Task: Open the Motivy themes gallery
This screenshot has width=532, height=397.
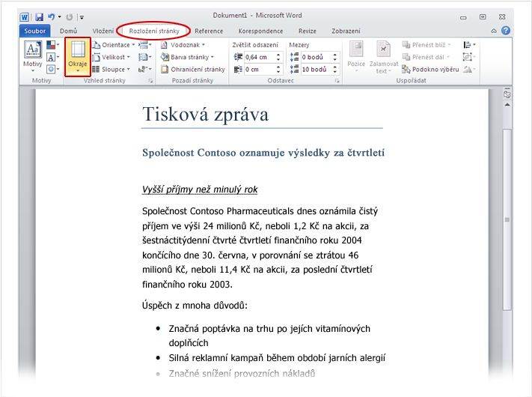Action: tap(33, 56)
